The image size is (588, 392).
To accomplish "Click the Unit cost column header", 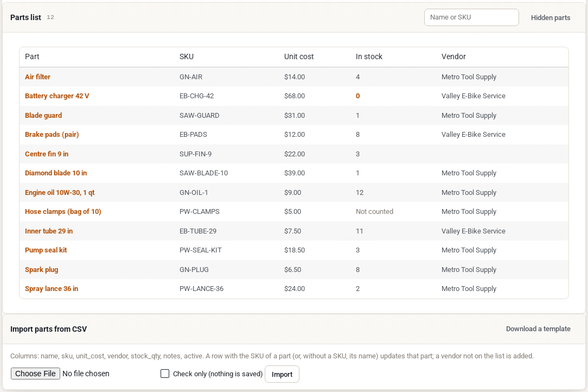I will 299,56.
